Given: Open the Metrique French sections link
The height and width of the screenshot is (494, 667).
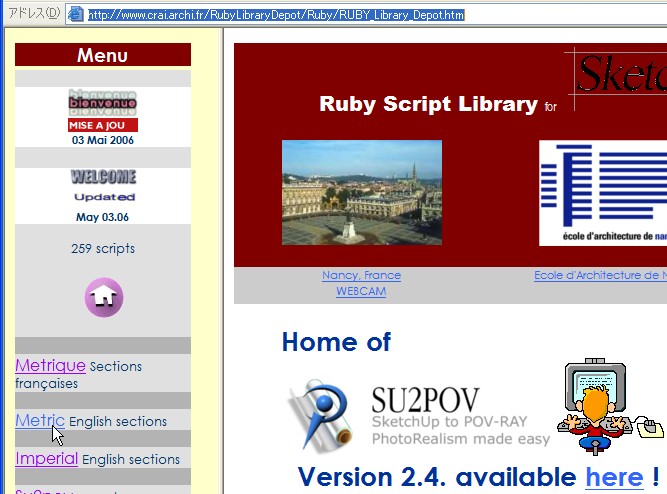Looking at the screenshot, I should click(51, 366).
